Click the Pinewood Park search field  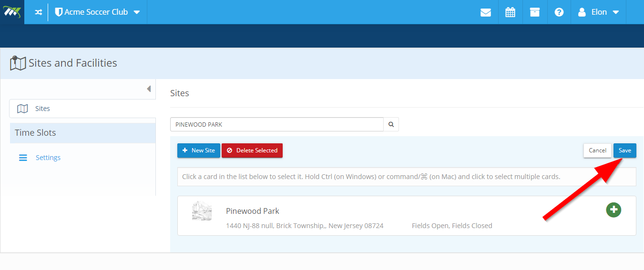click(x=277, y=124)
